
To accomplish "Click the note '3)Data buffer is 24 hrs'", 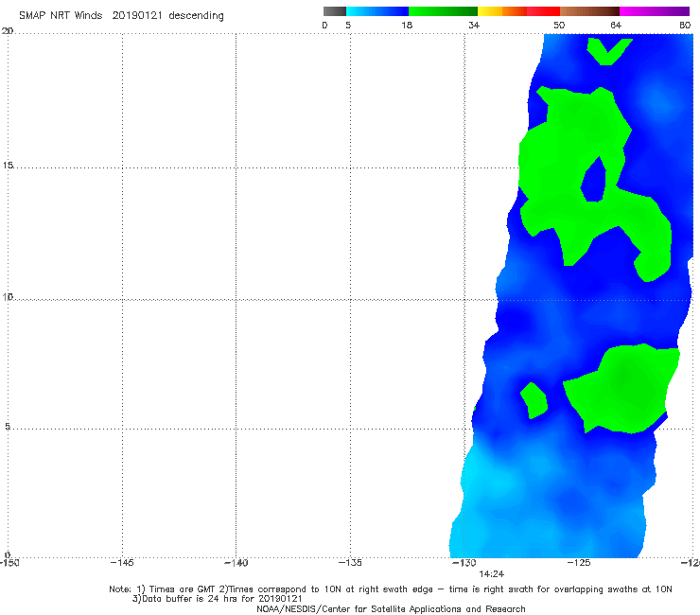I will coord(217,599).
